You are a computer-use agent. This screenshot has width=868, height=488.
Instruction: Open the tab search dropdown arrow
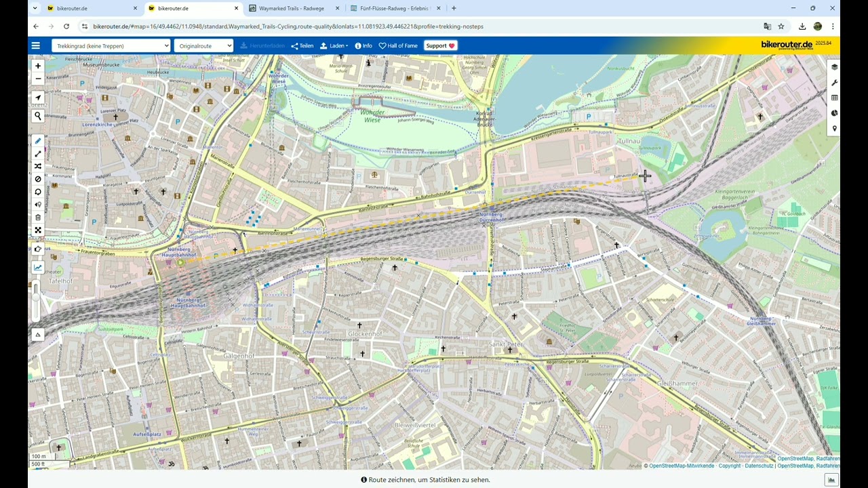pos(35,8)
